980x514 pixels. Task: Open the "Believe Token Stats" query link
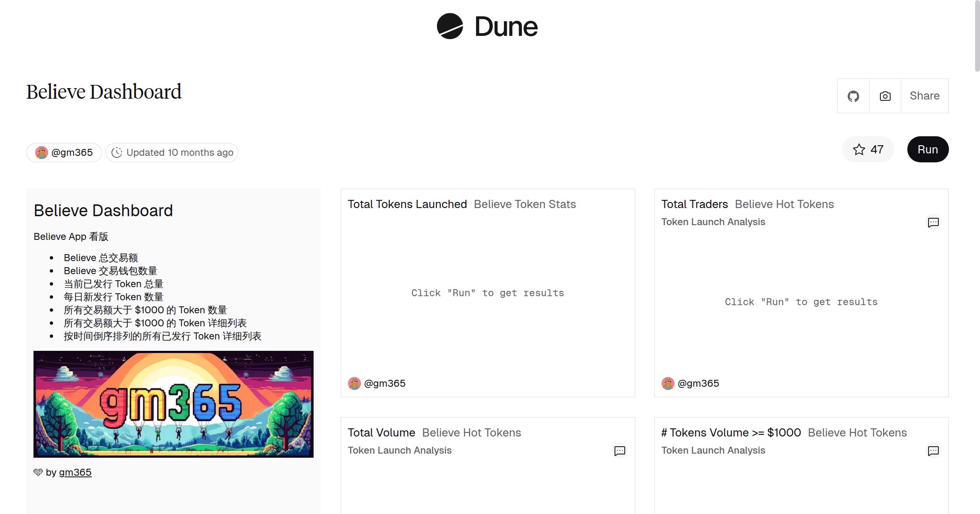click(x=525, y=204)
